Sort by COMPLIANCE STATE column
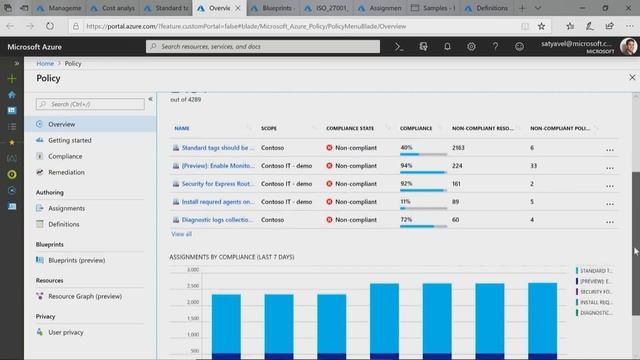Viewport: 640px width, 360px height. (x=350, y=128)
